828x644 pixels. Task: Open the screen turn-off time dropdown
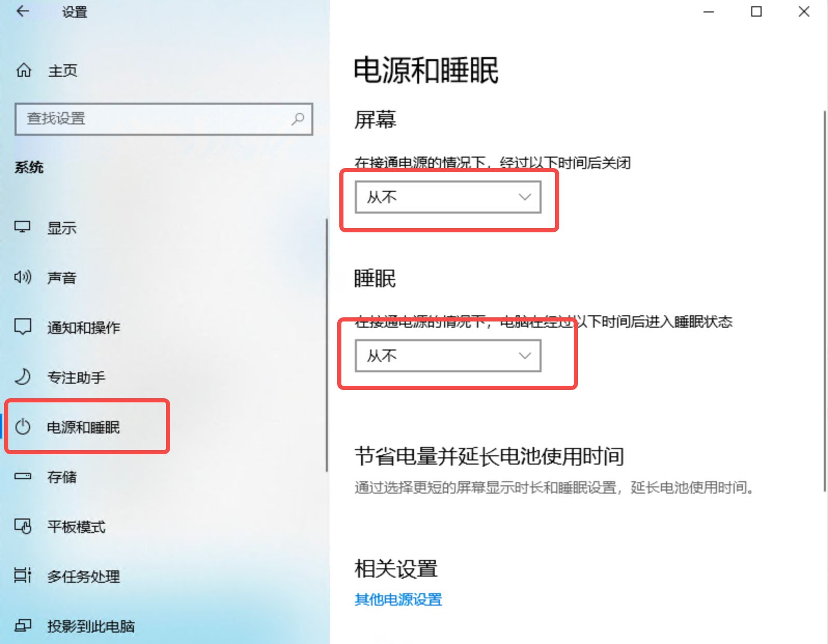[x=448, y=197]
